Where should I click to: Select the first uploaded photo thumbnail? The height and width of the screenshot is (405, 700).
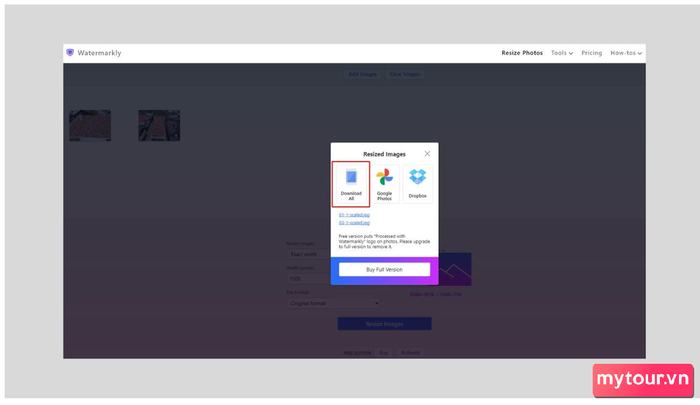tap(90, 125)
